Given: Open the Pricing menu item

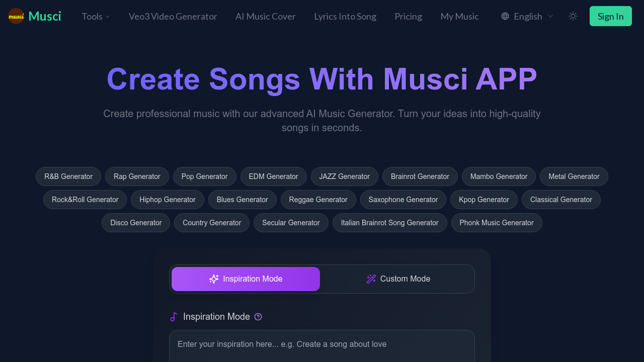Looking at the screenshot, I should [x=408, y=16].
